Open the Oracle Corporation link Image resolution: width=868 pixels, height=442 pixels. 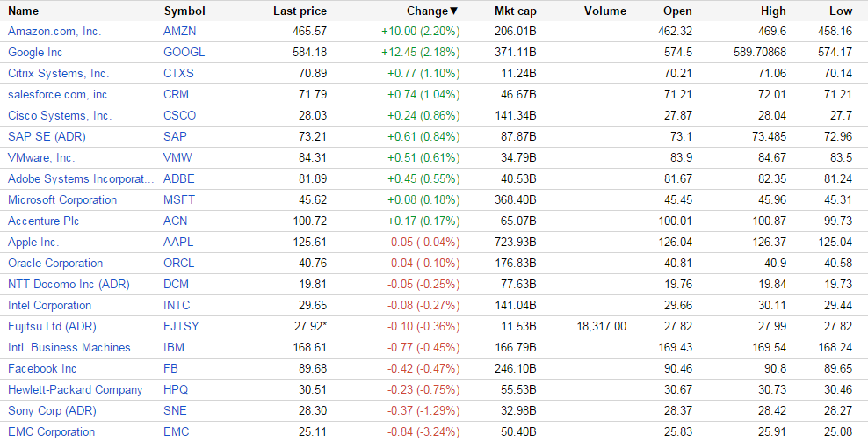click(x=55, y=263)
